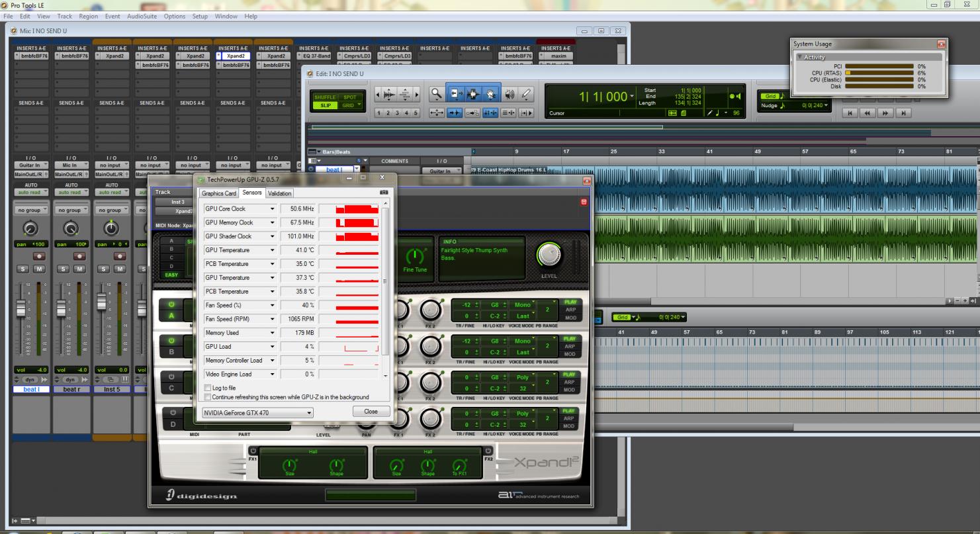Open GPU Core Clock sensor dropdown
980x534 pixels.
273,209
